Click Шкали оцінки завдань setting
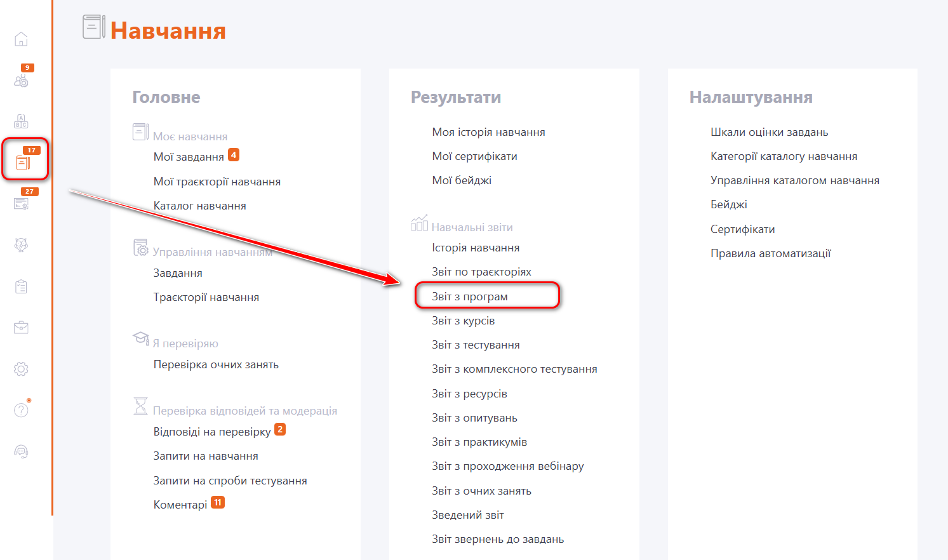948x560 pixels. tap(769, 132)
